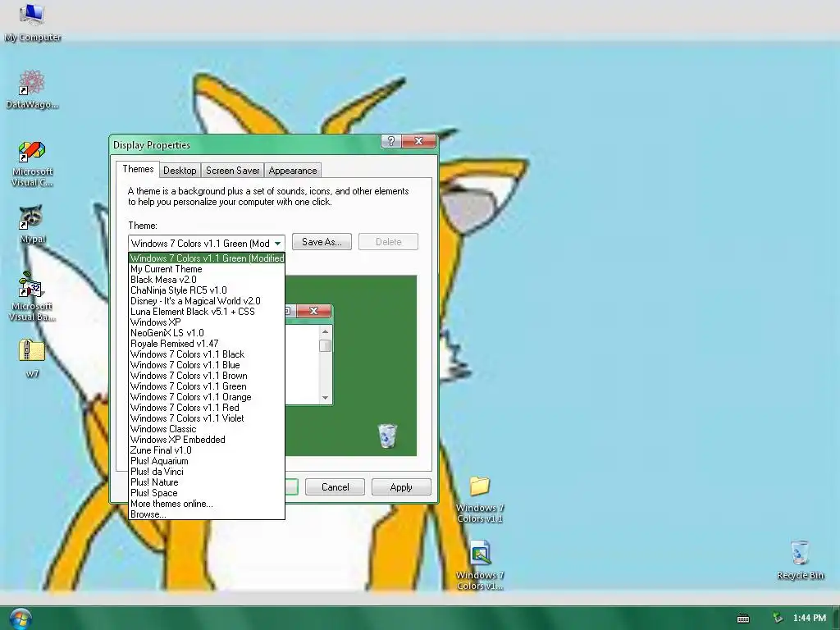
Task: Click the theme preview Recycle Bin image
Action: click(387, 435)
